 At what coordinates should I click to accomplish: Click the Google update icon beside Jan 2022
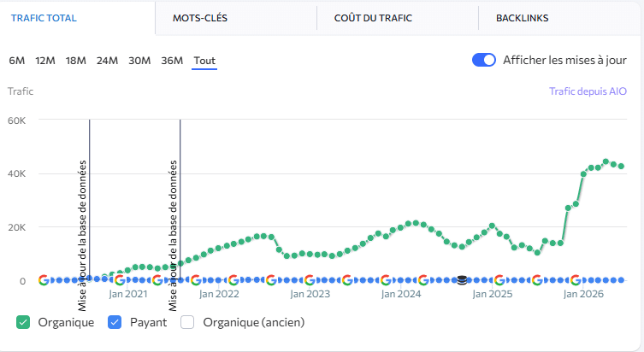coord(196,280)
